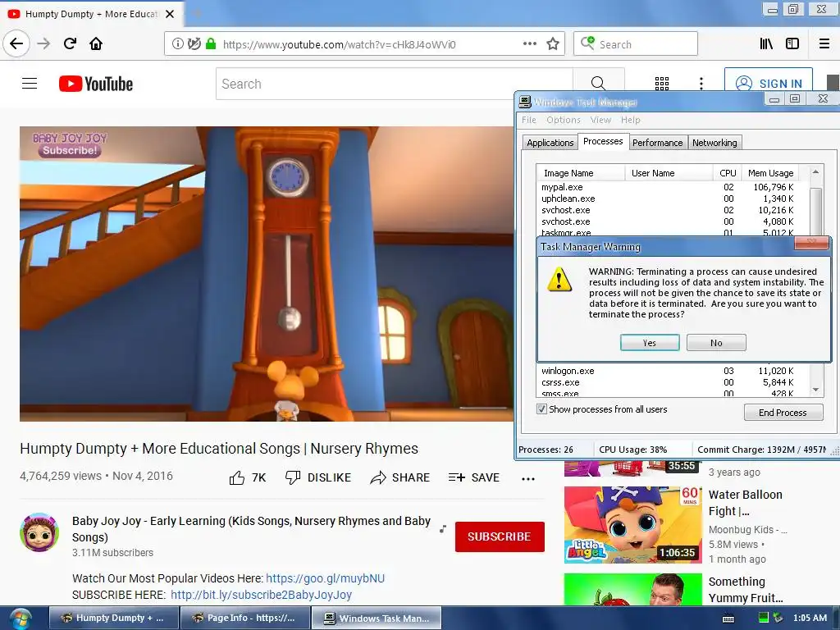Click the tracking protection shield icon

[x=194, y=44]
